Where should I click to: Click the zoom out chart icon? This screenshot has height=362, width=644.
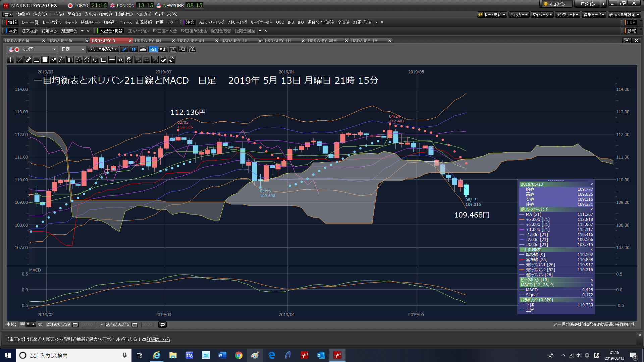(x=182, y=49)
